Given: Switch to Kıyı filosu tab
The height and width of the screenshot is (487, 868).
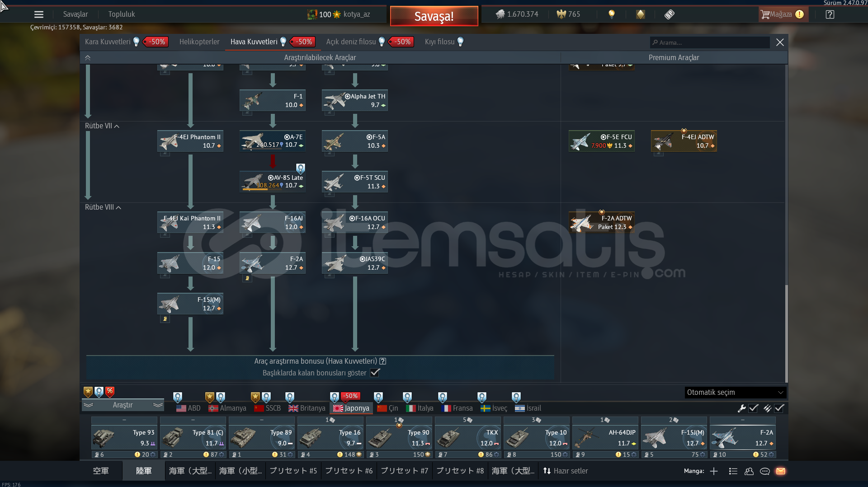Looking at the screenshot, I should point(440,42).
